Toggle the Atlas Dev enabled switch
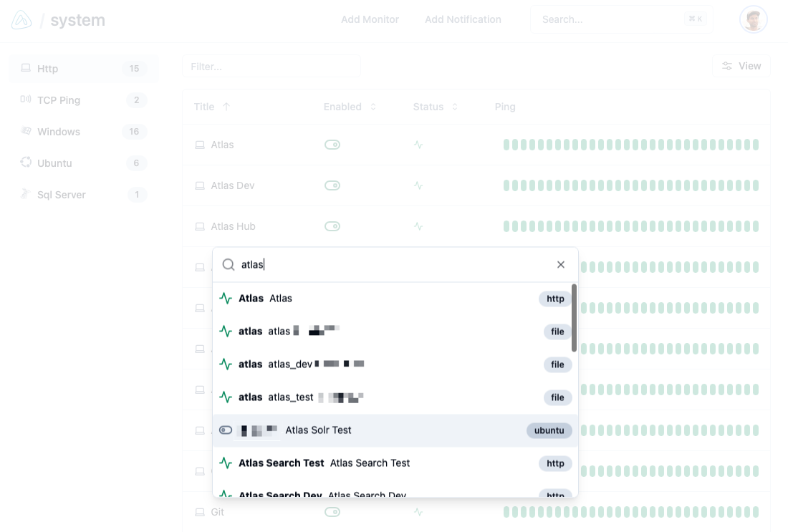The image size is (788, 532). pyautogui.click(x=332, y=185)
